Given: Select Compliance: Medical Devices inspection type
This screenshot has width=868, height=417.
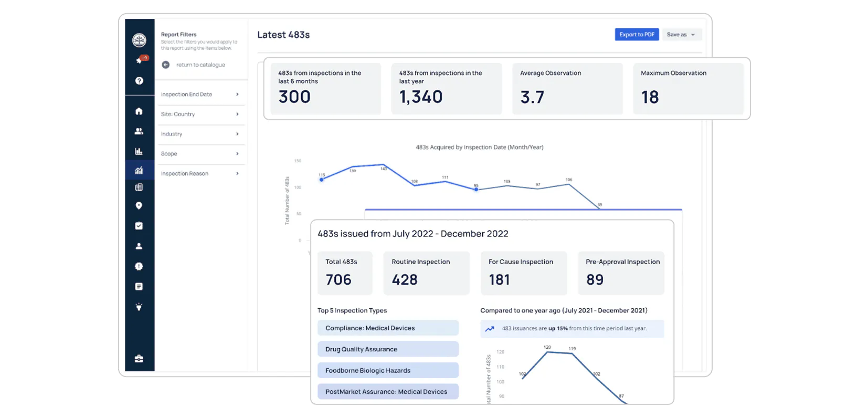Looking at the screenshot, I should [388, 328].
